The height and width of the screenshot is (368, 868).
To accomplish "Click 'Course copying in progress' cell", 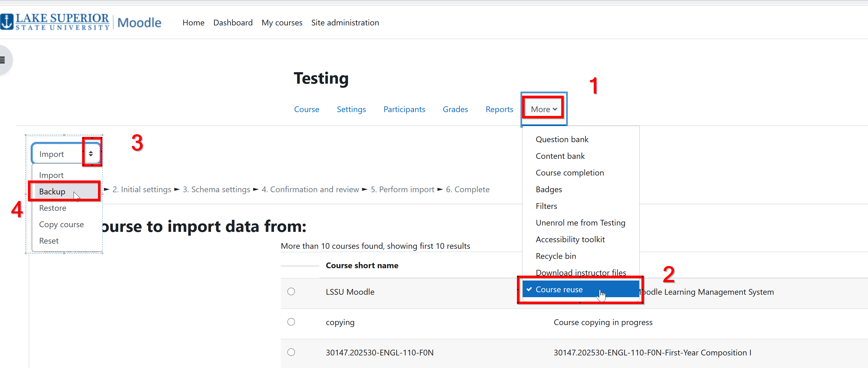I will click(x=603, y=322).
